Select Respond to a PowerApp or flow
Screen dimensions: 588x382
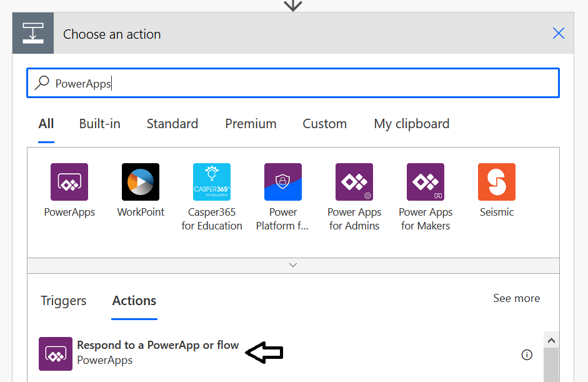pos(157,344)
